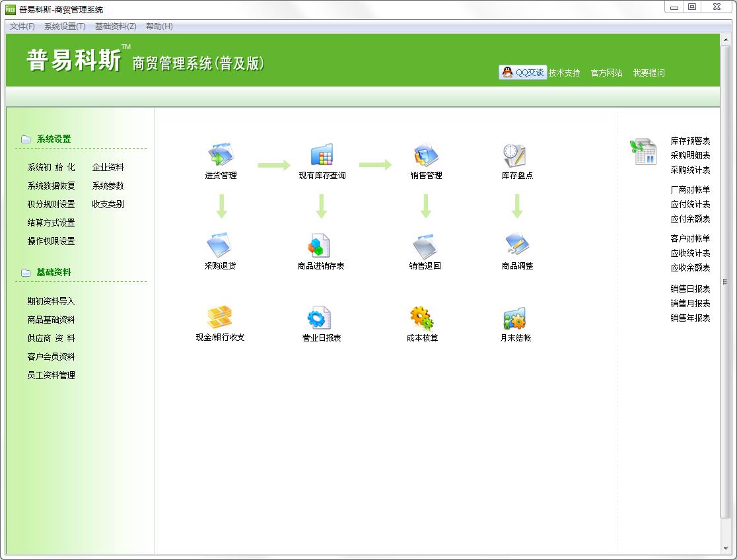Viewport: 737px width, 560px height.
Task: Open the 营业日报表 daily report icon
Action: point(319,318)
